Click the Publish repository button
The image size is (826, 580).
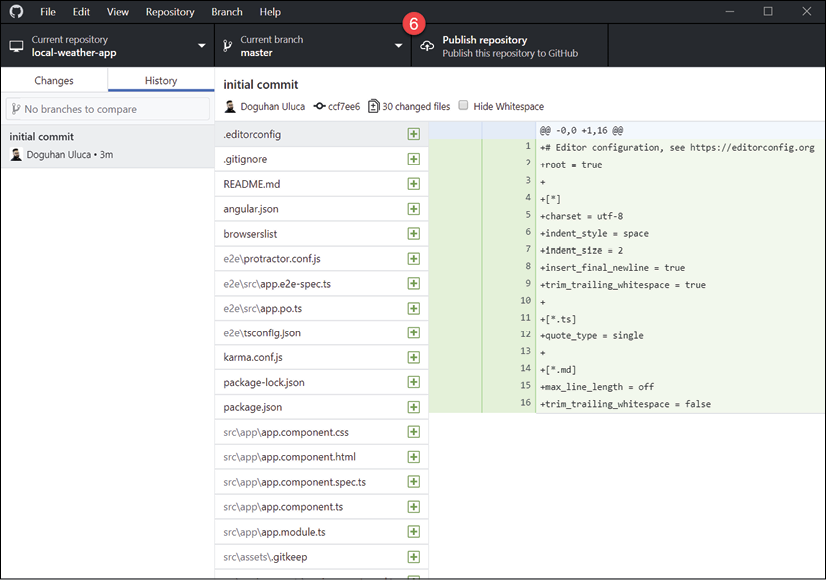[509, 46]
